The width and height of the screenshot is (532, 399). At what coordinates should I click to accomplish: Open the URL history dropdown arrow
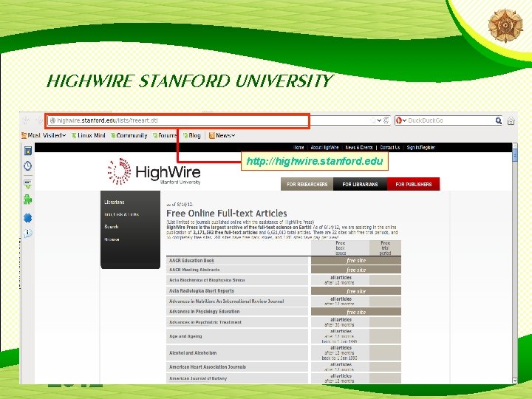tap(379, 120)
